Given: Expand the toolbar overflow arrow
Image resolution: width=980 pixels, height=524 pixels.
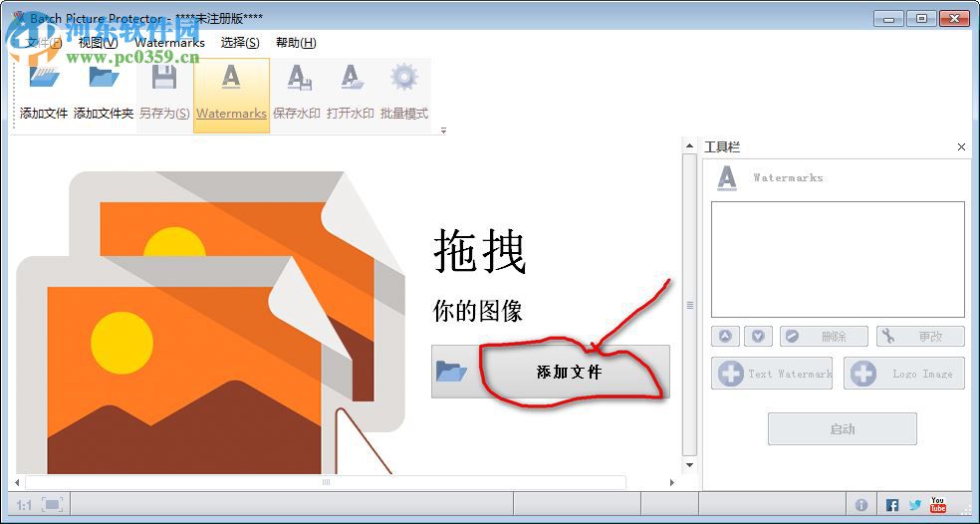Looking at the screenshot, I should (x=444, y=131).
